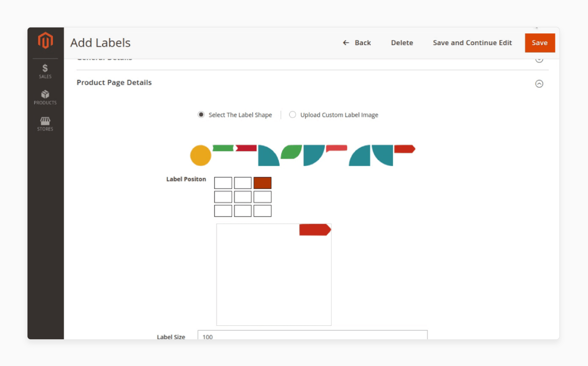Click the Delete menu action
This screenshot has height=366, width=588.
click(402, 42)
